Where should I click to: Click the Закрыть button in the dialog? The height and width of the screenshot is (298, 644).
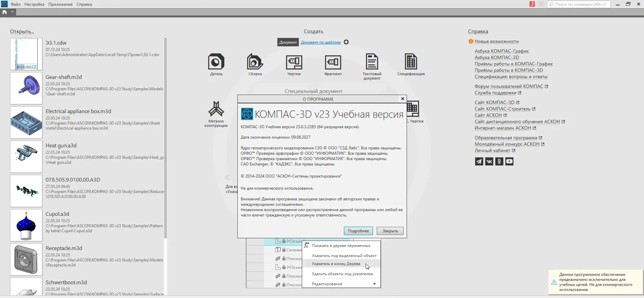tap(390, 231)
